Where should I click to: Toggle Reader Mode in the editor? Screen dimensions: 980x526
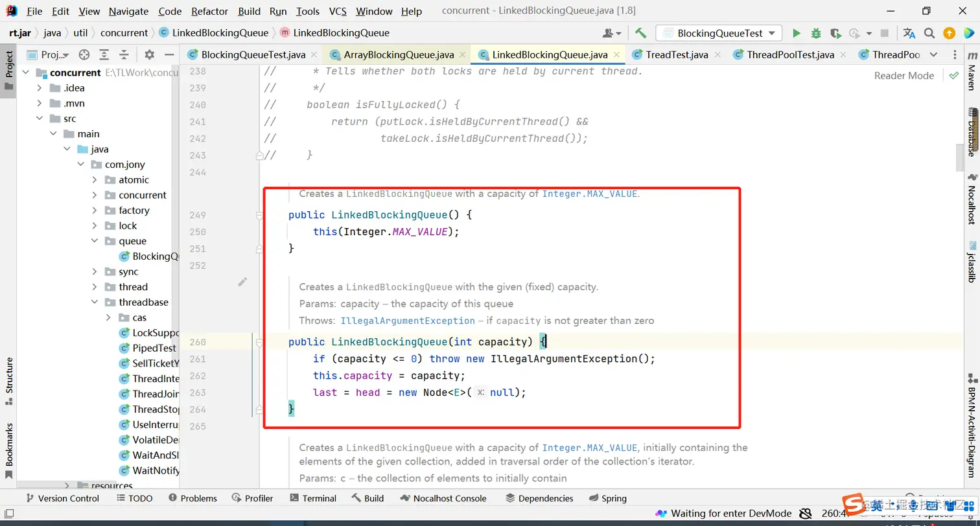[904, 75]
